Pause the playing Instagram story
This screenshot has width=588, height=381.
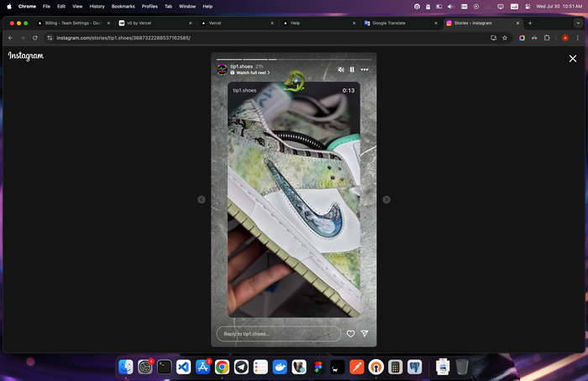(352, 70)
